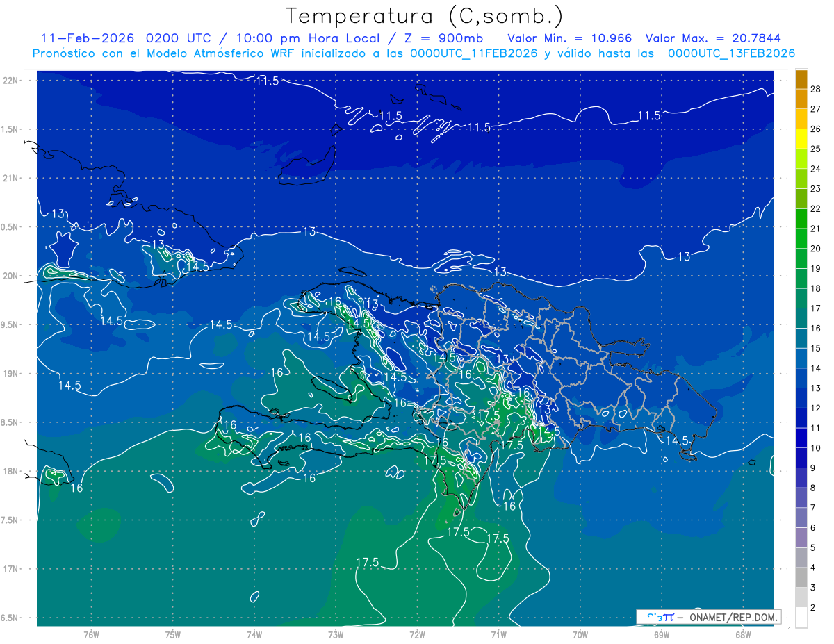The height and width of the screenshot is (644, 834).
Task: Click the green legend swatch between 20 and 21
Action: click(801, 239)
